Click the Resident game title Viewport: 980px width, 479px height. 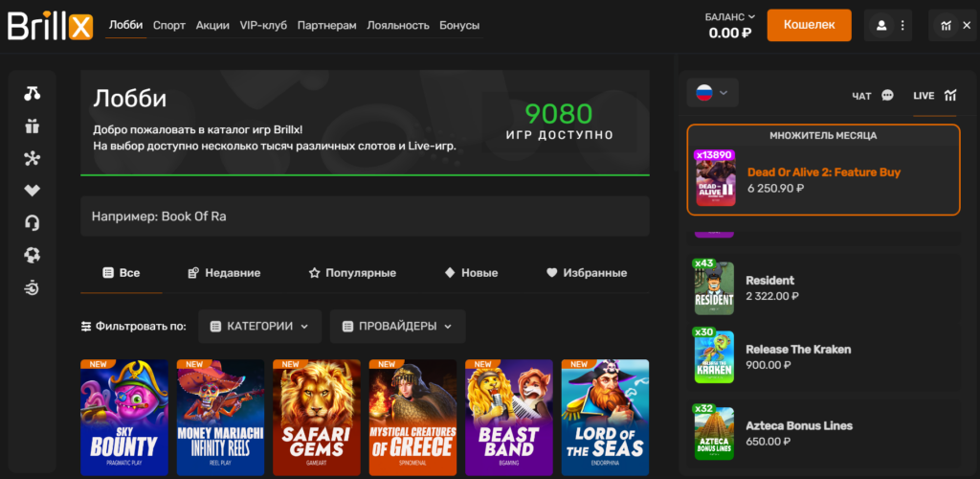pyautogui.click(x=770, y=281)
